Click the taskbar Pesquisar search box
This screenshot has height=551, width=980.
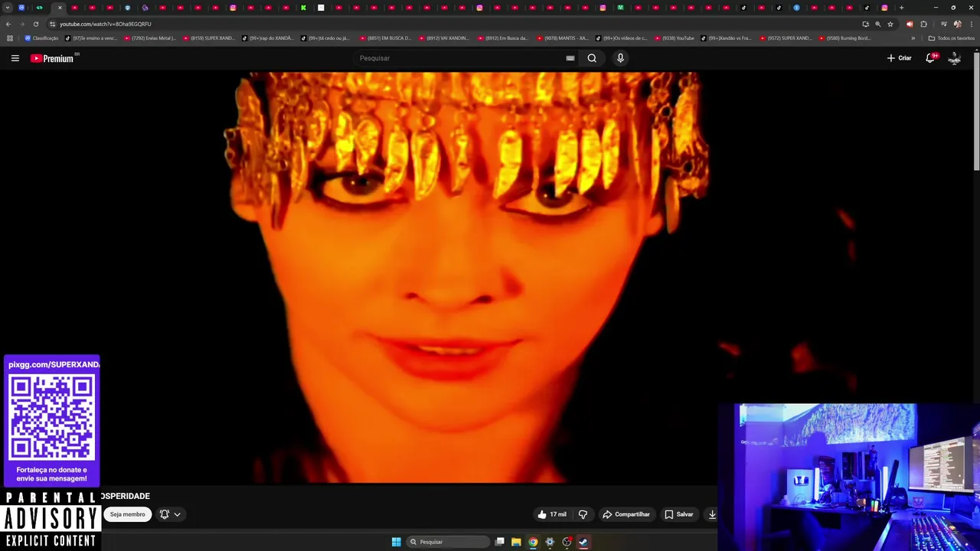449,542
